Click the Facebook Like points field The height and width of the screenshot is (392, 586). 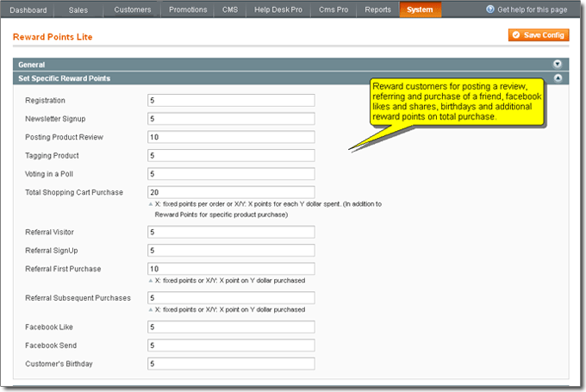tap(231, 327)
